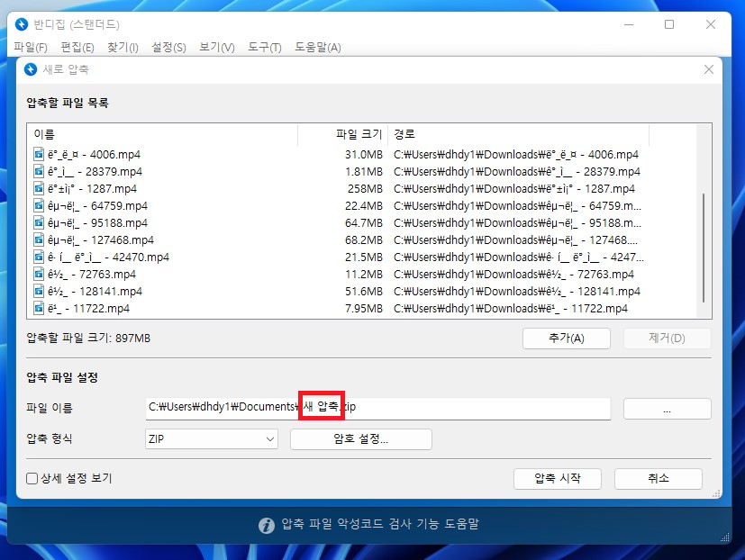
Task: Click the file icon for 28379.mp4
Action: pos(39,171)
